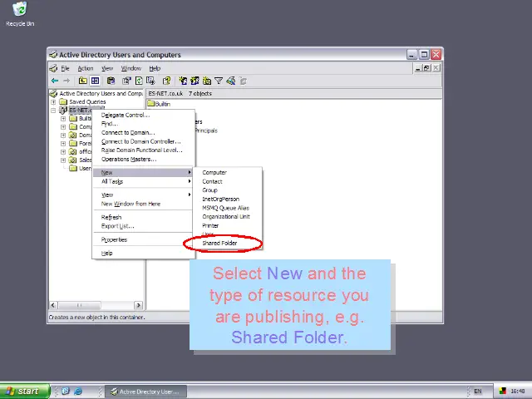Click the Refresh toolbar icon with green arrows
The image size is (532, 399).
pyautogui.click(x=139, y=81)
